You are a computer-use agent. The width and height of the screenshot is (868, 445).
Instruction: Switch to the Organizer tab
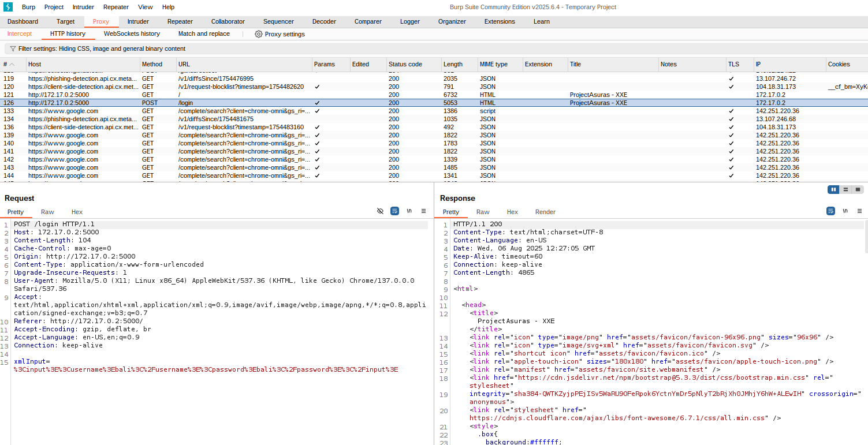tap(452, 21)
